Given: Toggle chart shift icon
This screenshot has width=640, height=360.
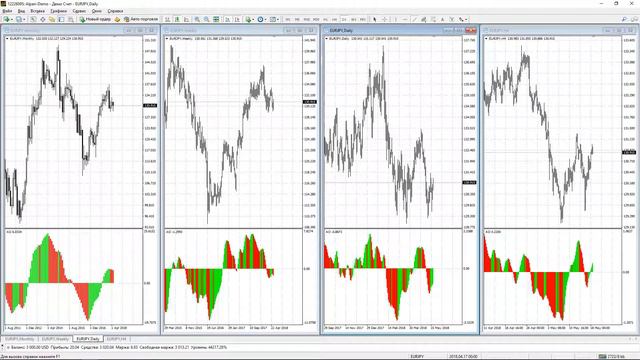Looking at the screenshot, I should (x=237, y=19).
